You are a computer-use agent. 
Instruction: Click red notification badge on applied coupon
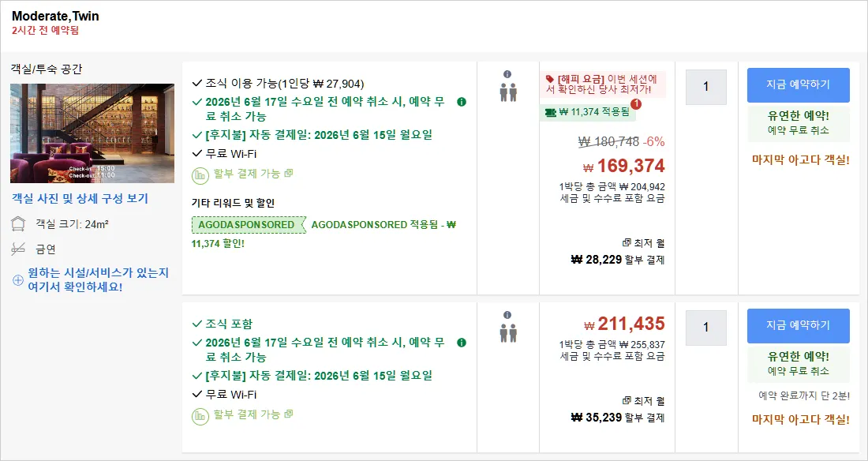point(635,104)
